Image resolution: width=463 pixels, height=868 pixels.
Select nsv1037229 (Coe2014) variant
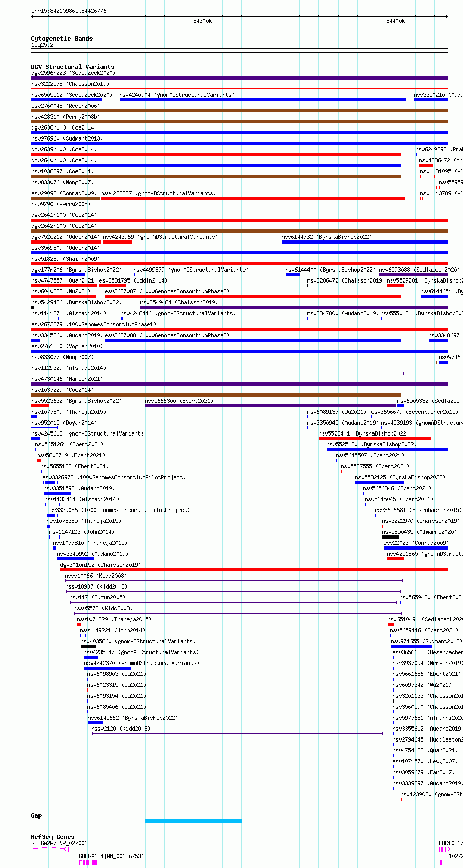pos(62,390)
